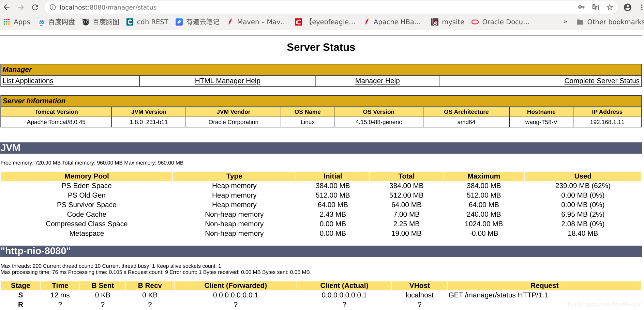Image resolution: width=644 pixels, height=310 pixels.
Task: Bookmark this page with the star icon
Action: (610, 7)
